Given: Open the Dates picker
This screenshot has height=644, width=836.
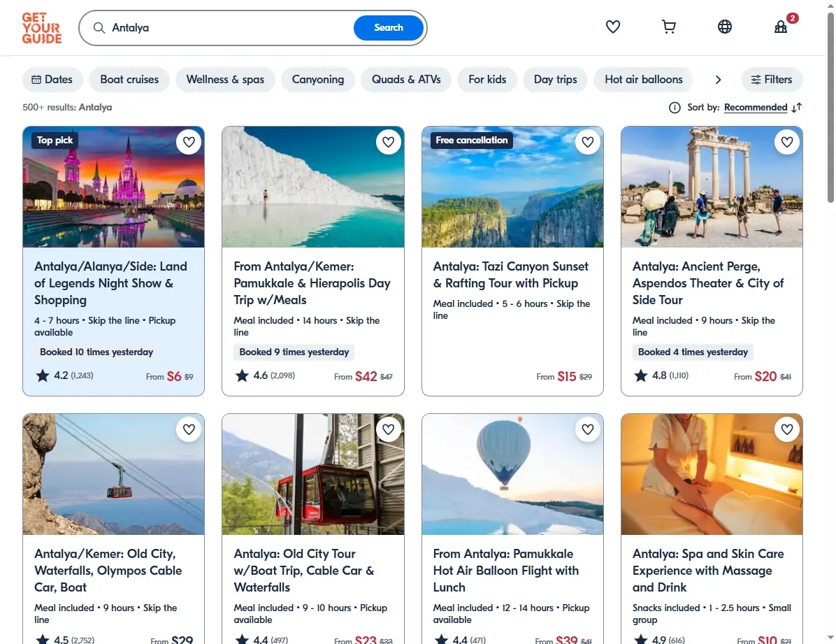Looking at the screenshot, I should [52, 80].
